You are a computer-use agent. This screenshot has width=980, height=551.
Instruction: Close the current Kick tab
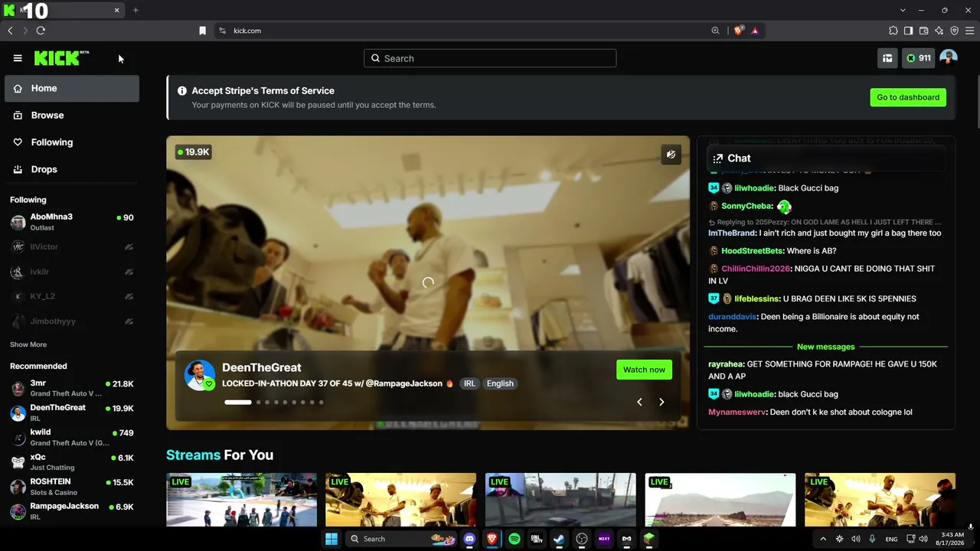[x=117, y=10]
